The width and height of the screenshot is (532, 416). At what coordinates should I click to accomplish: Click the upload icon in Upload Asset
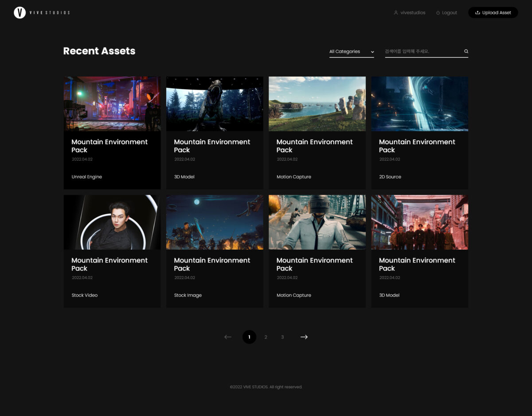(477, 13)
